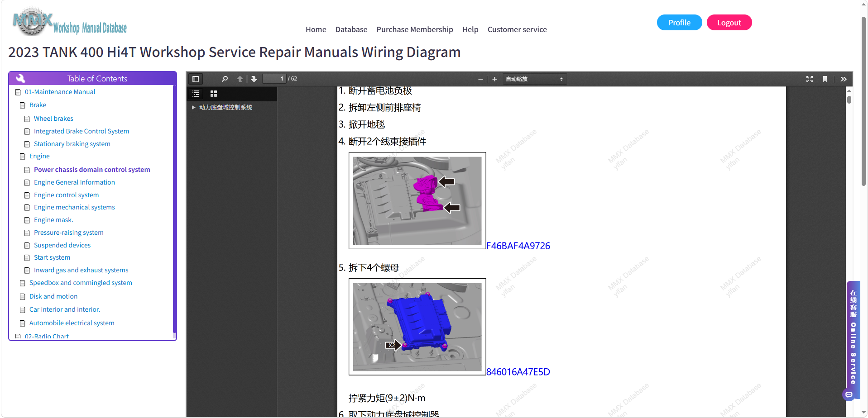Open Stationary braking system chapter

click(x=72, y=144)
